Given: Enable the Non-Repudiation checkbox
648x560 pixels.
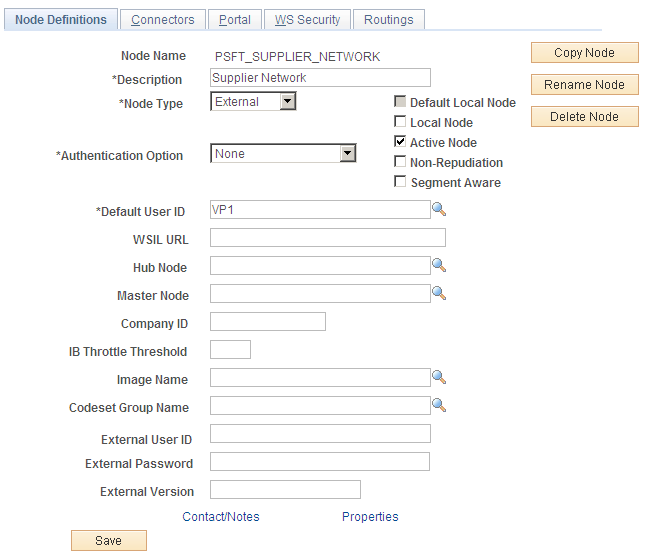Looking at the screenshot, I should 400,162.
